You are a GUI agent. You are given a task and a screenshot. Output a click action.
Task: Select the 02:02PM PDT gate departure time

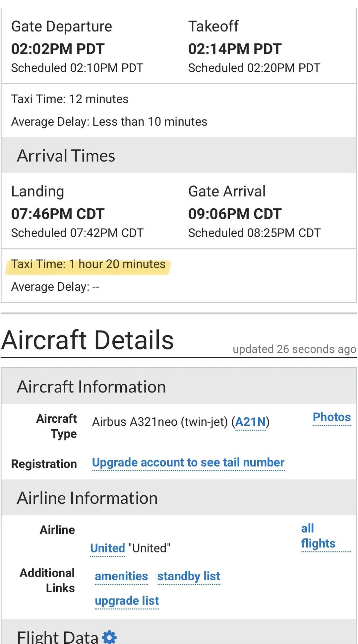[58, 49]
